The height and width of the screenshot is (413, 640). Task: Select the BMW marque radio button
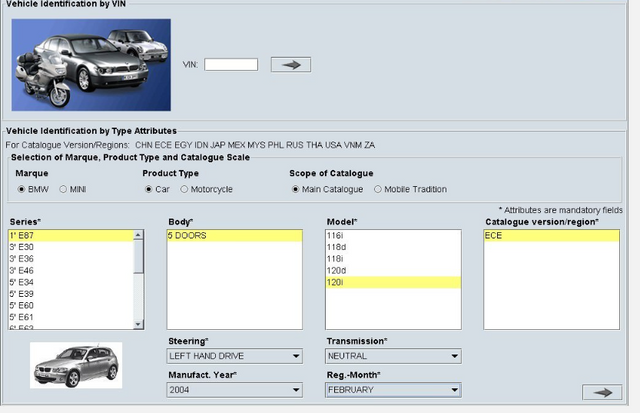coord(21,188)
